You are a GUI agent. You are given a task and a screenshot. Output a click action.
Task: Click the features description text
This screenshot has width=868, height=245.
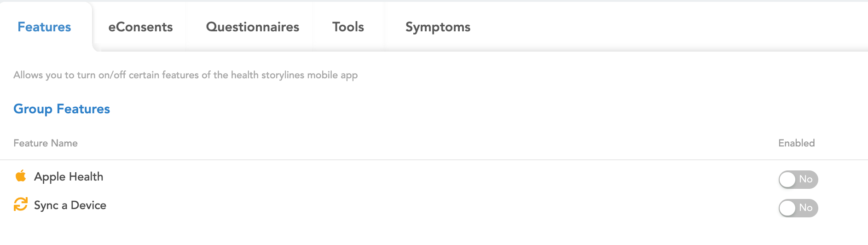(x=185, y=75)
